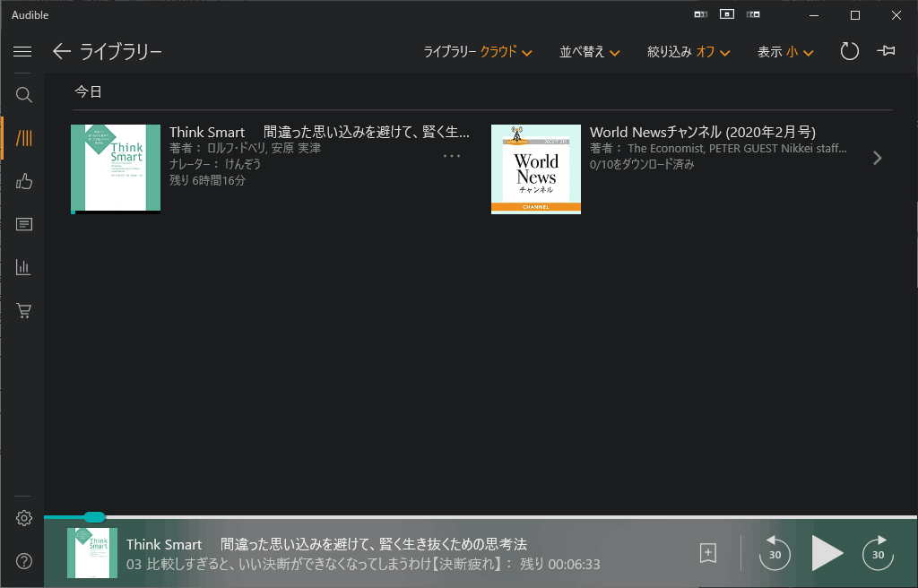This screenshot has height=588, width=918.
Task: Expand ライブラリー クラウド dropdown
Action: [478, 52]
